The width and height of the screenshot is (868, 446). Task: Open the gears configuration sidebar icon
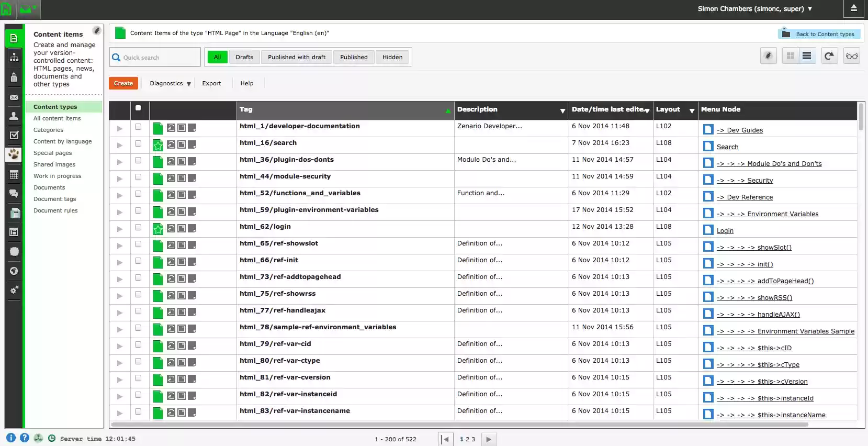coord(14,289)
